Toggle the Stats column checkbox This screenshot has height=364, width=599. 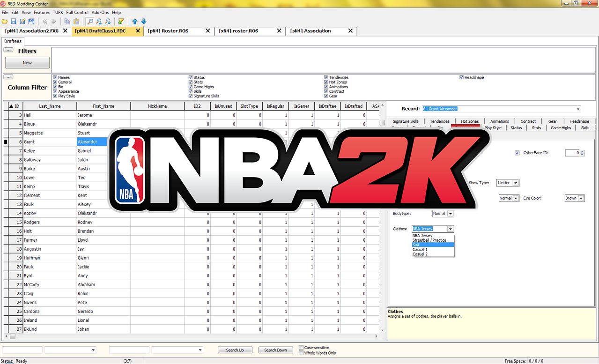pyautogui.click(x=191, y=82)
